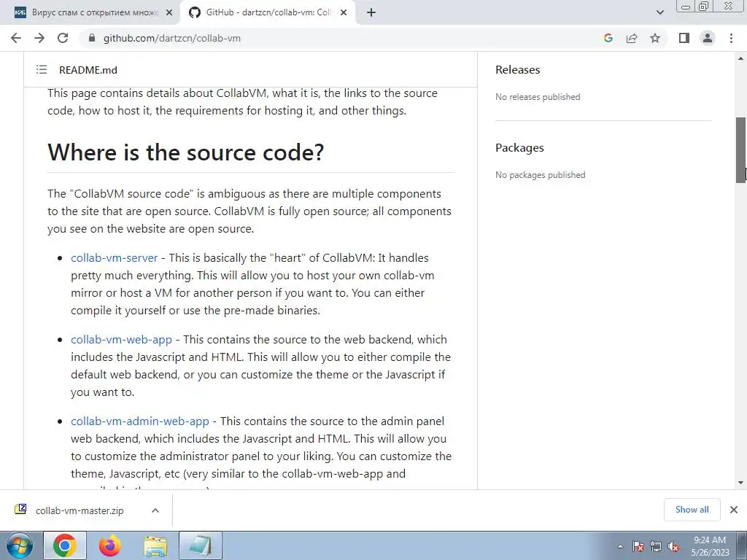
Task: Close the GitHub collab-vm tab
Action: (x=344, y=13)
